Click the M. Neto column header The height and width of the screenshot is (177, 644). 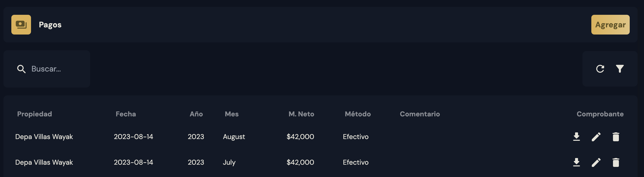[x=301, y=114]
